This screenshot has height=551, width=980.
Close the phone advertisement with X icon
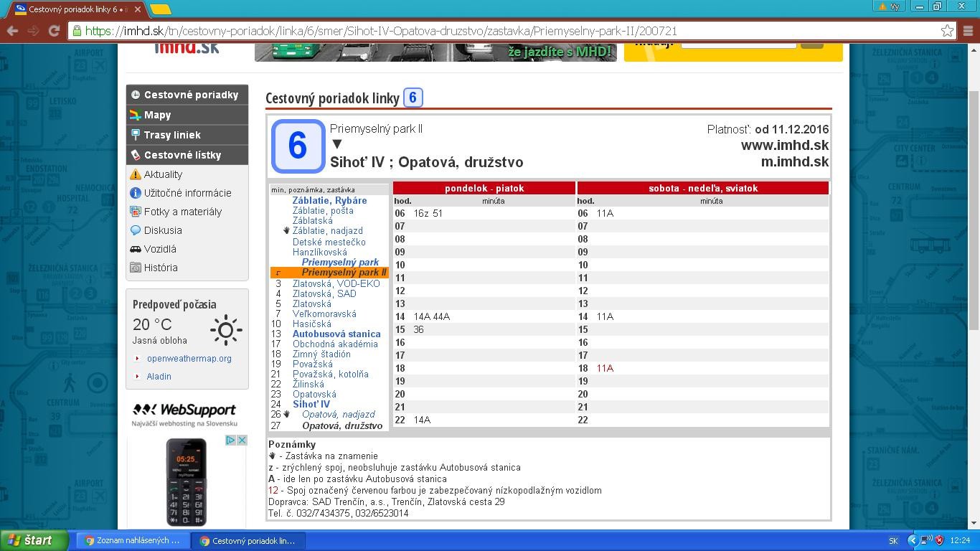pos(242,440)
